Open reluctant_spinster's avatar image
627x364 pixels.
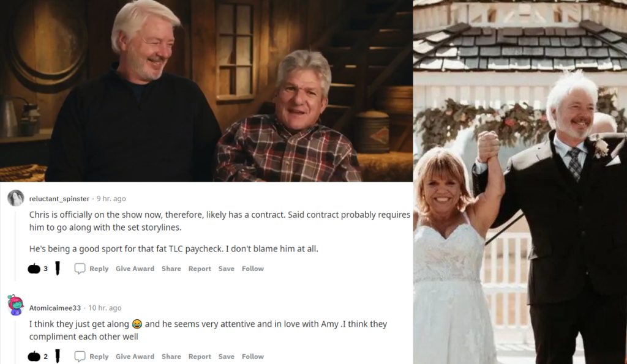click(16, 198)
